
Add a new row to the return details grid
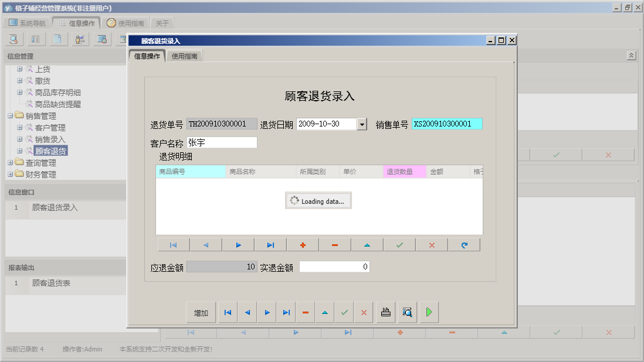point(303,244)
